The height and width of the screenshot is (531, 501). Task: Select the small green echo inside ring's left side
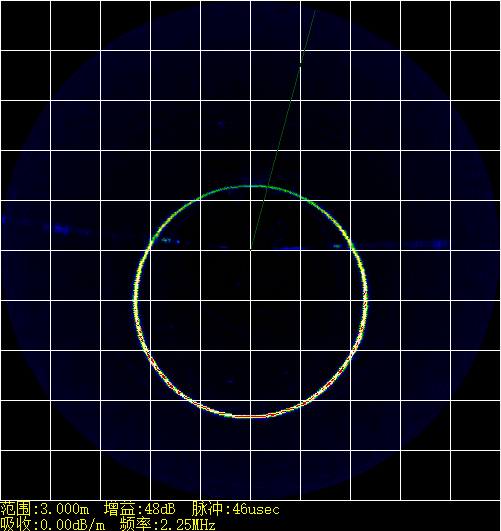[166, 240]
